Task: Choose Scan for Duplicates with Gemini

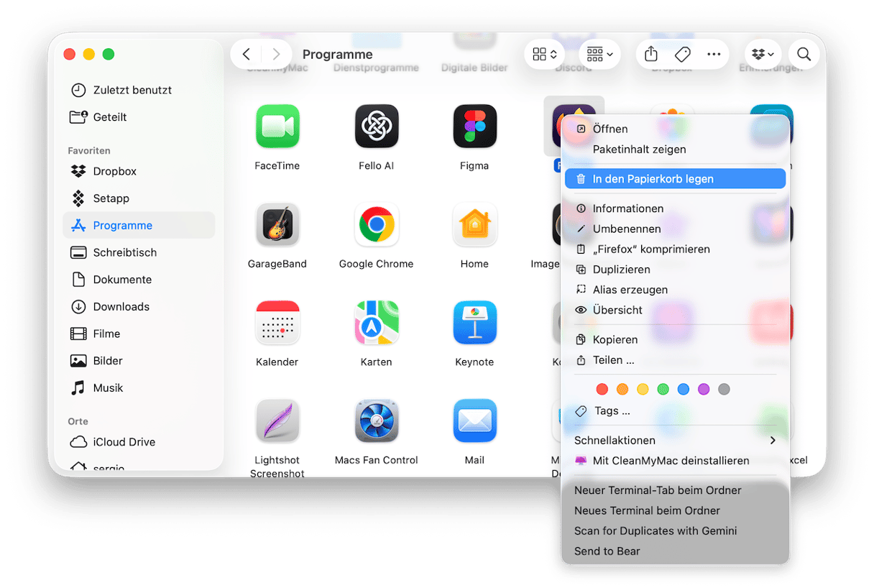Action: 675,530
